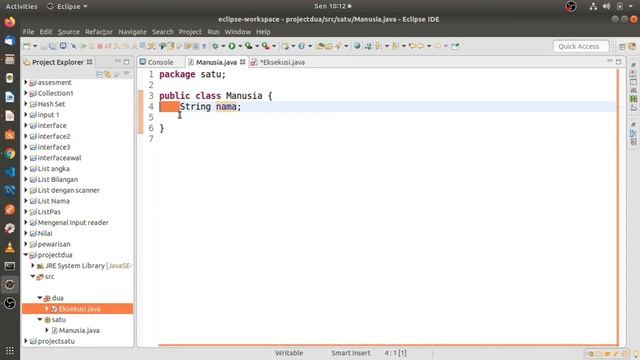Image resolution: width=640 pixels, height=360 pixels.
Task: Expand the projectsatu project node
Action: 26,341
